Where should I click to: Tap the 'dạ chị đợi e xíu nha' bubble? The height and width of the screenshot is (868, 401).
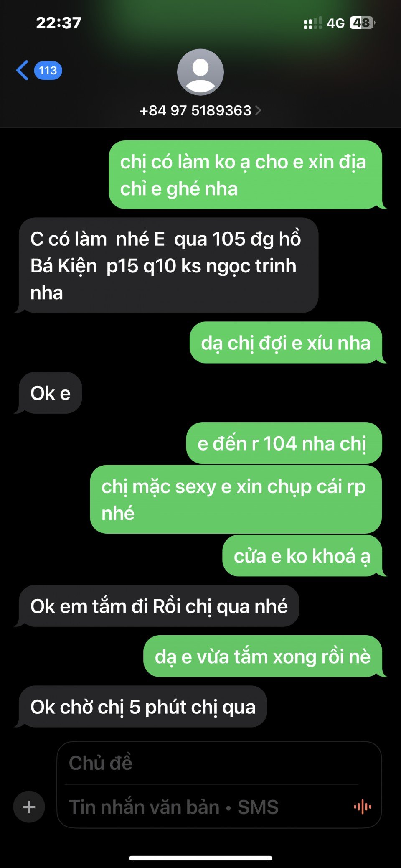click(286, 343)
